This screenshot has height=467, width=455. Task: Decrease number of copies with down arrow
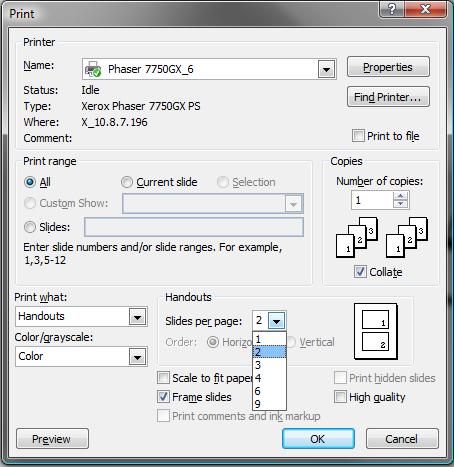[x=401, y=204]
